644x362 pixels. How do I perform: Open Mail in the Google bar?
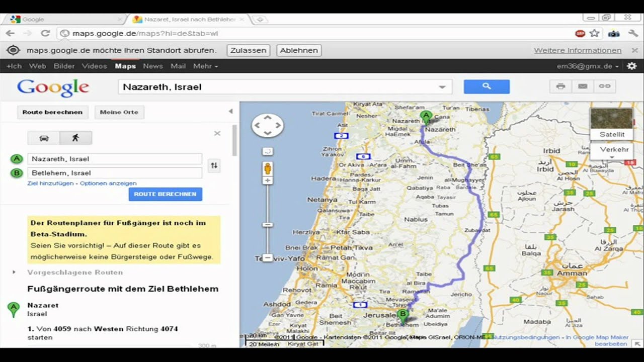coord(178,66)
